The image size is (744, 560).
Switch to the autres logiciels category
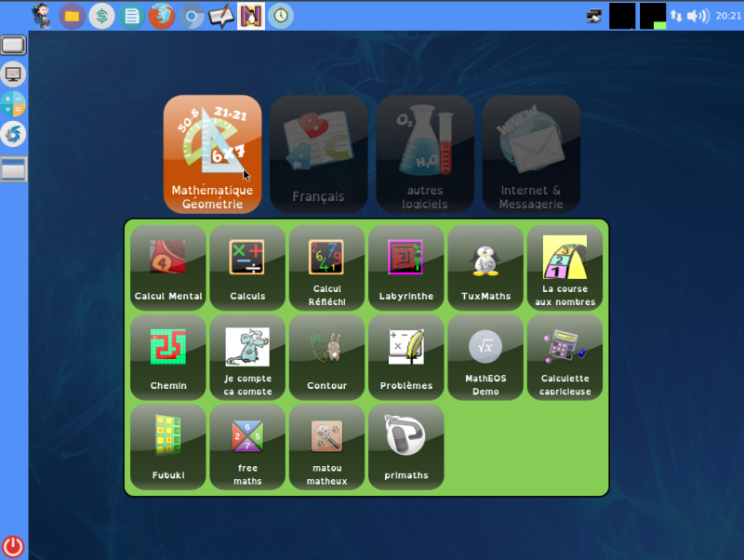point(425,154)
